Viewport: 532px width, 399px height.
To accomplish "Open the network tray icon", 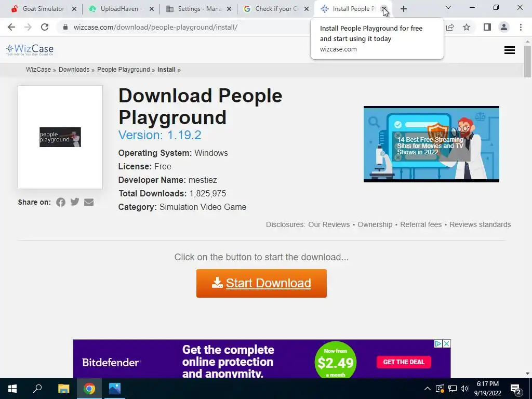I will click(x=453, y=389).
